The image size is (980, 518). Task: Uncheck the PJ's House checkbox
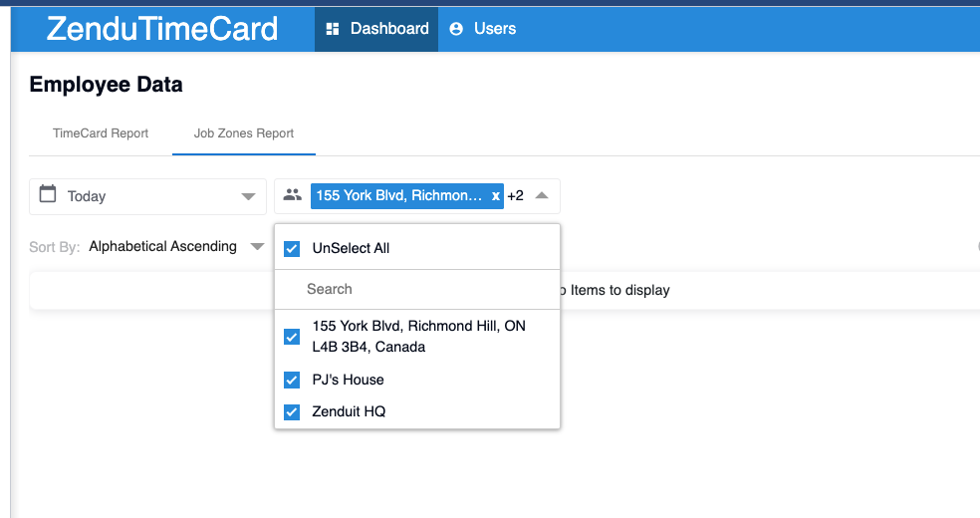292,380
